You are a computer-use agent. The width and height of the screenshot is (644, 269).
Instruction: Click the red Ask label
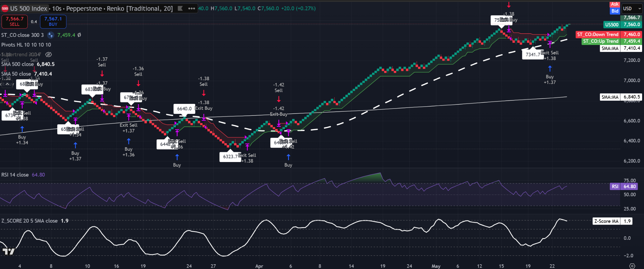coord(614,4)
